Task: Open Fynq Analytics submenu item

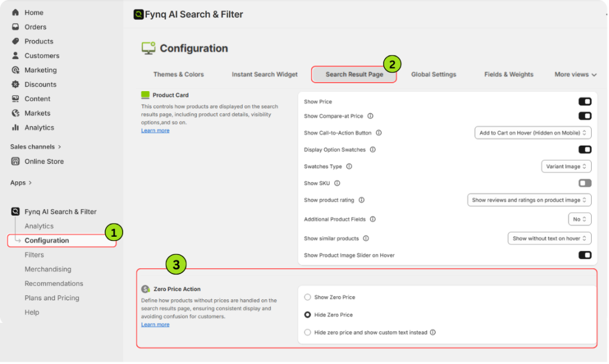Action: 39,226
